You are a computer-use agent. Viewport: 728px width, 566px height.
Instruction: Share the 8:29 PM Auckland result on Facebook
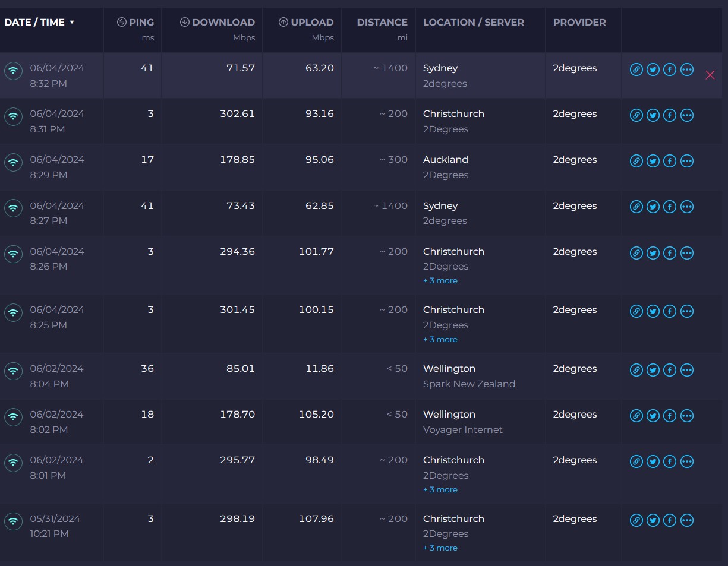click(670, 161)
